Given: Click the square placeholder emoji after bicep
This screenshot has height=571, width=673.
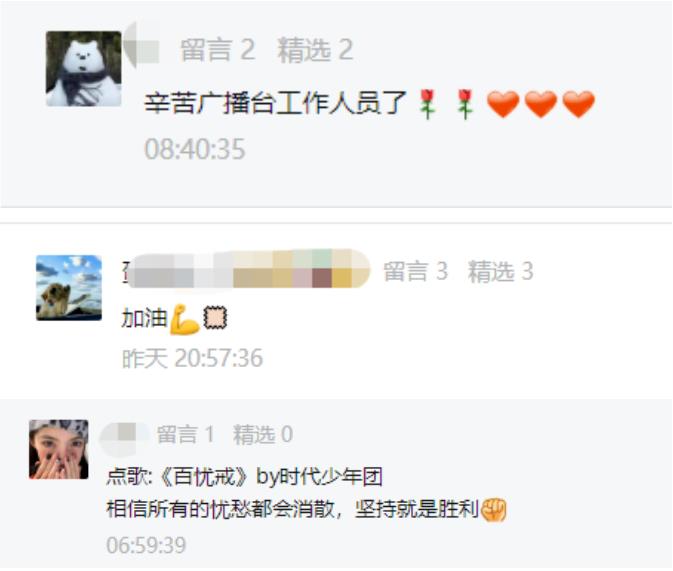Looking at the screenshot, I should pos(215,318).
